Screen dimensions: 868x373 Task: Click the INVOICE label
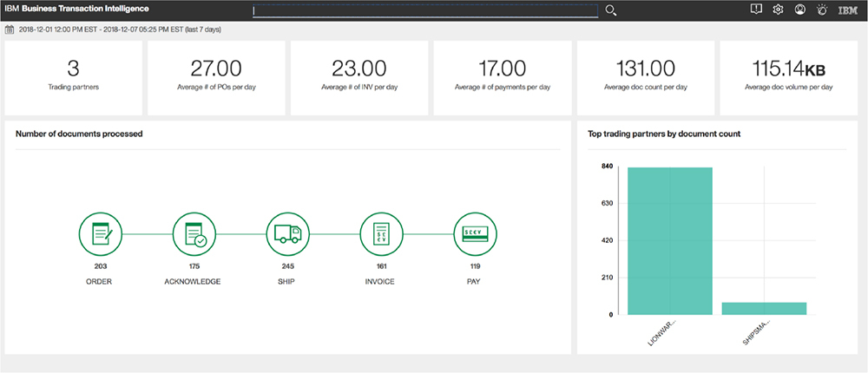(x=380, y=282)
